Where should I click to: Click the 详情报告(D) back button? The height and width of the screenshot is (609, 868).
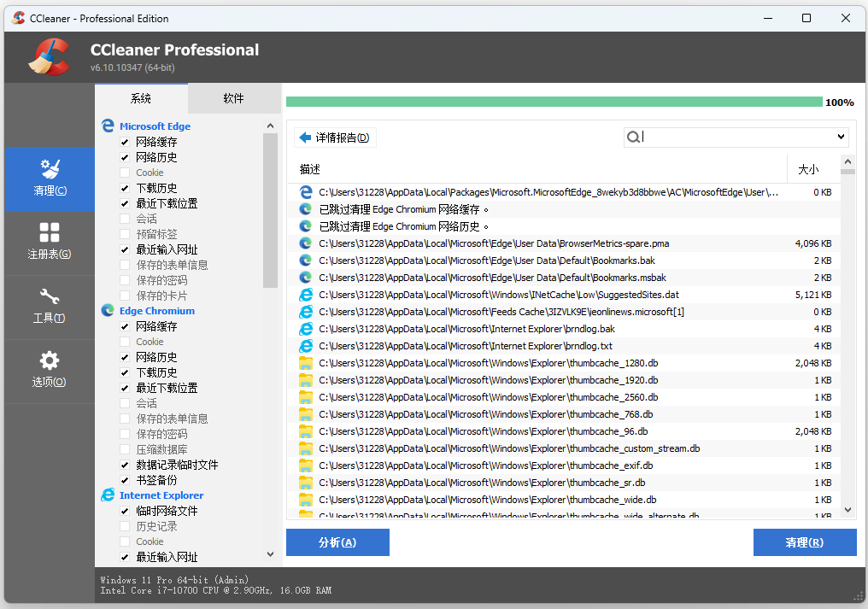point(335,138)
